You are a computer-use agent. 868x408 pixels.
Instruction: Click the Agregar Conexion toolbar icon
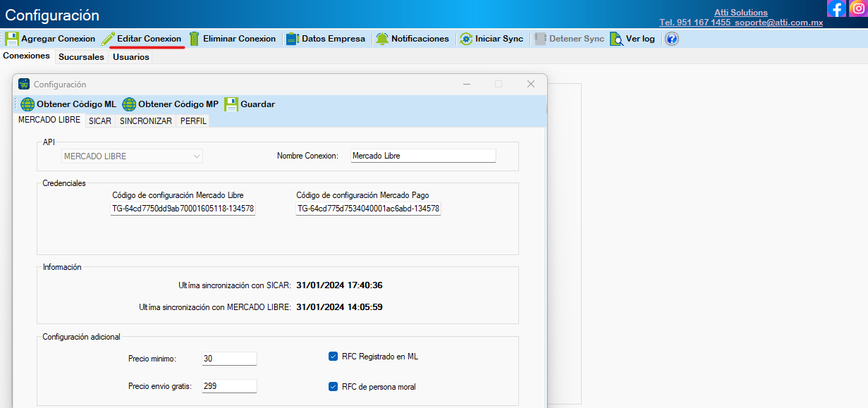click(12, 39)
